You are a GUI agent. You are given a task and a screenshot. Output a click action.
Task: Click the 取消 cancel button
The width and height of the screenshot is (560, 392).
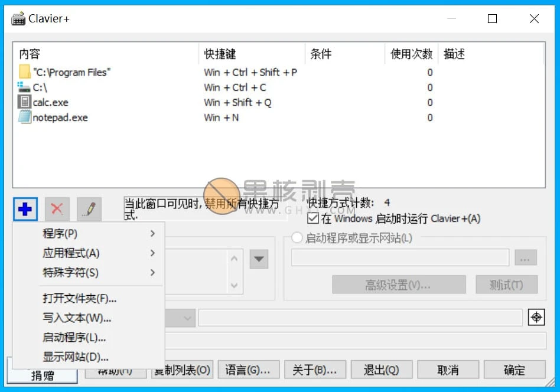tap(448, 370)
